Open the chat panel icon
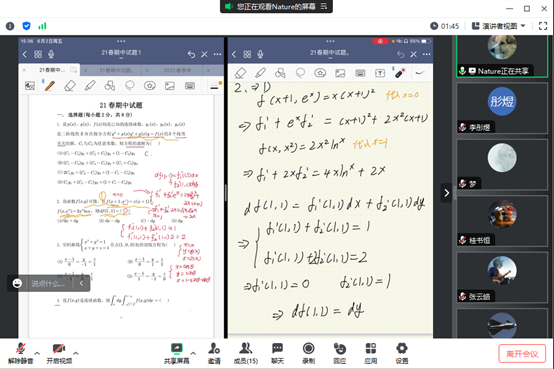The image size is (554, 369). [277, 353]
